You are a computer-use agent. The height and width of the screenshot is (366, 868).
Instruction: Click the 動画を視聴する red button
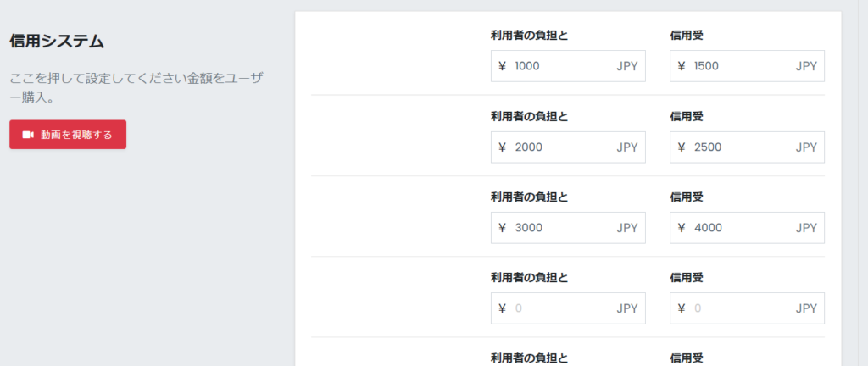tap(68, 135)
